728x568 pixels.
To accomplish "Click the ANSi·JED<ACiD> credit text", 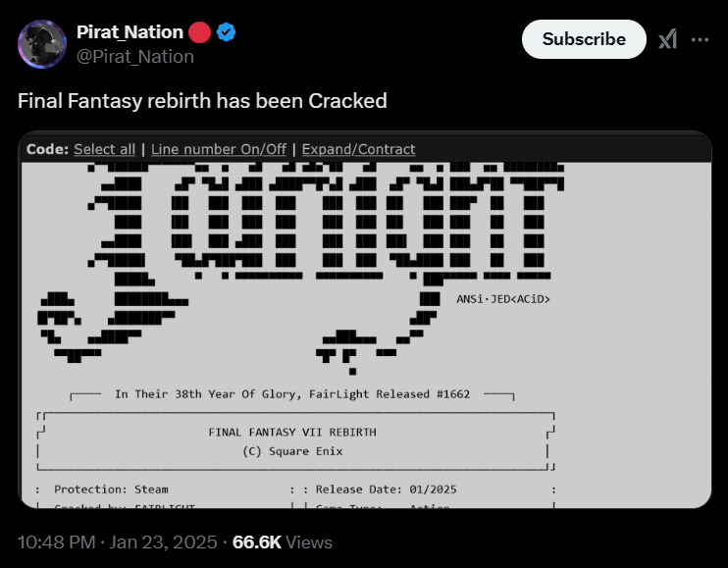I will point(503,299).
